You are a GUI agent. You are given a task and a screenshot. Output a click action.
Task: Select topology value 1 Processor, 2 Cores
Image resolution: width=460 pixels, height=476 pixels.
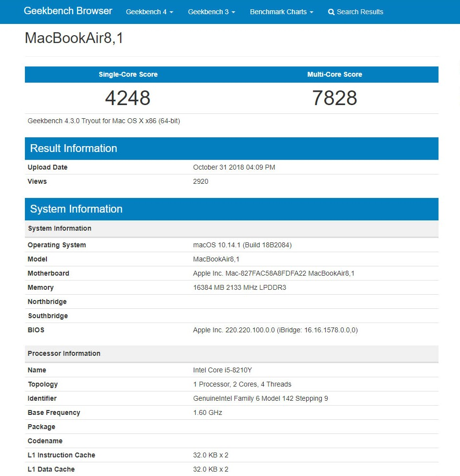pyautogui.click(x=242, y=384)
